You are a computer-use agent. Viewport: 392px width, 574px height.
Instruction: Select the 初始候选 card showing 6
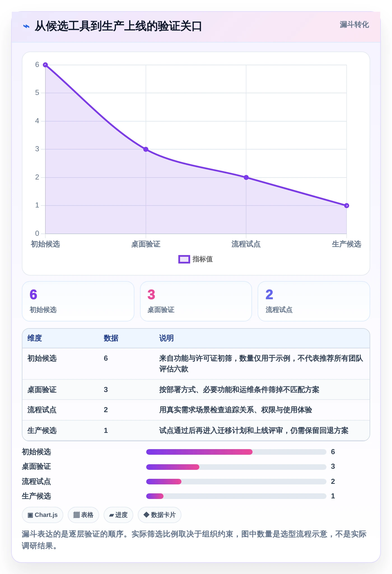tap(78, 301)
